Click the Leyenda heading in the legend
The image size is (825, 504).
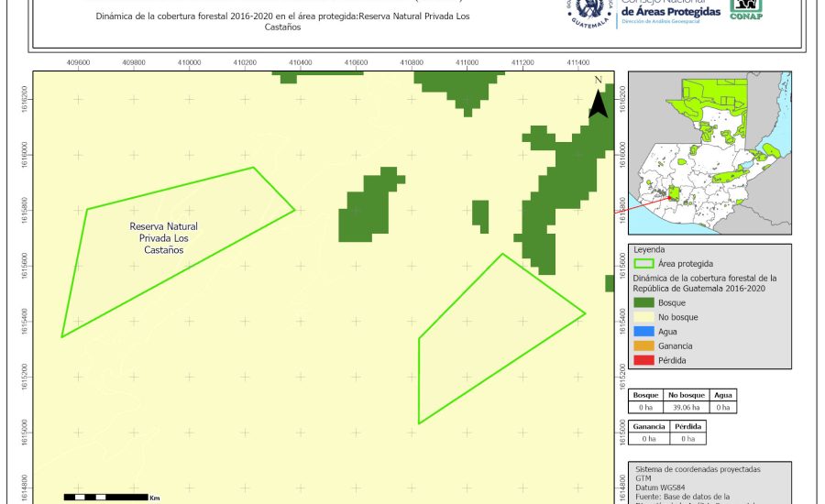(x=648, y=249)
